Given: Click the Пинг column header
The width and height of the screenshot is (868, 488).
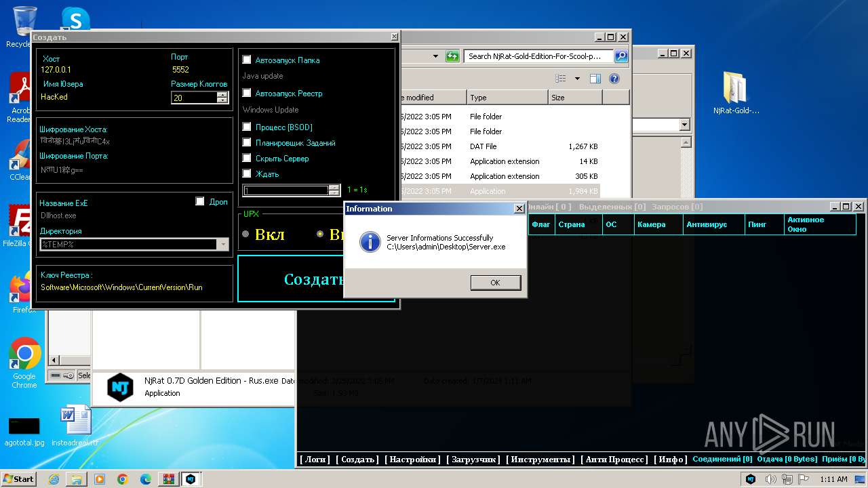Looking at the screenshot, I should tap(764, 224).
